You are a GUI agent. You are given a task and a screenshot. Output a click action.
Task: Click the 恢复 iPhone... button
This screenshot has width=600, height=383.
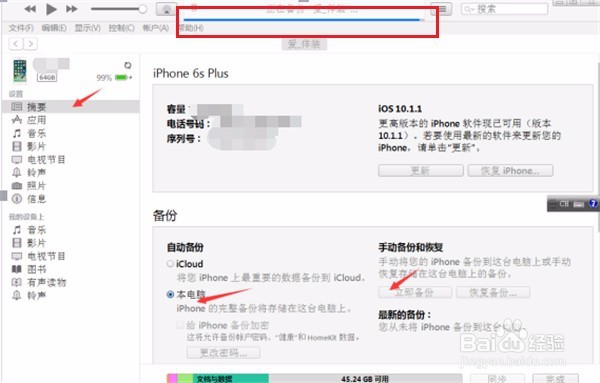click(x=510, y=171)
